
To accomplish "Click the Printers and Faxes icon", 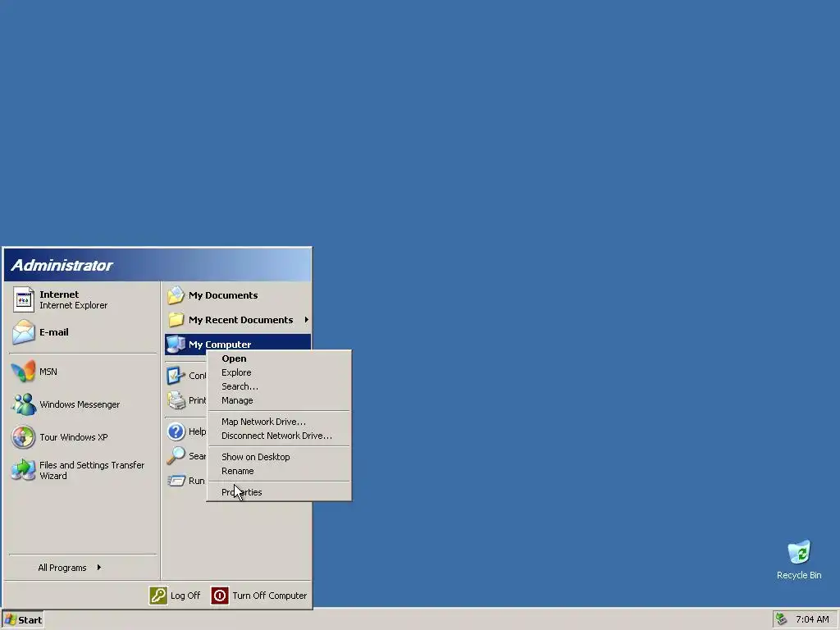I will pos(176,400).
